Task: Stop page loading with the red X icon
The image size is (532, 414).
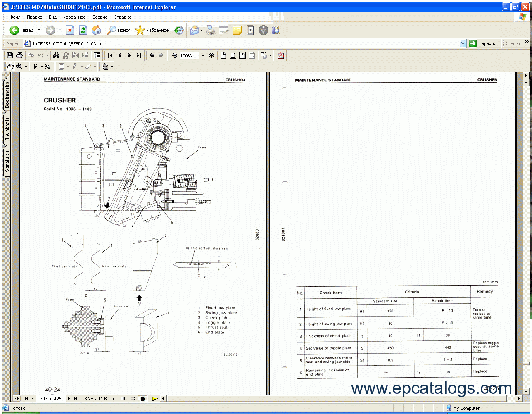Action: pyautogui.click(x=70, y=30)
